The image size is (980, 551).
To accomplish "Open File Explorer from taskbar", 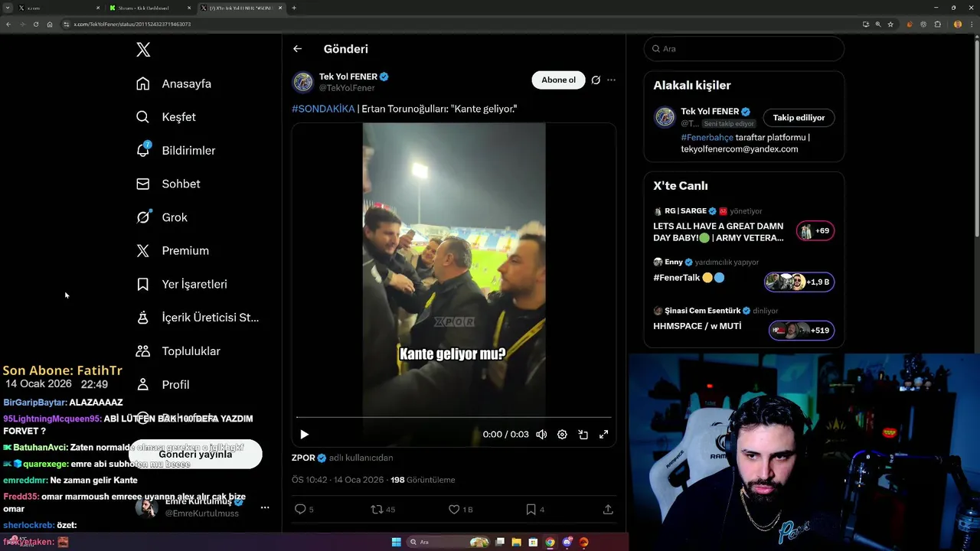I will (517, 542).
